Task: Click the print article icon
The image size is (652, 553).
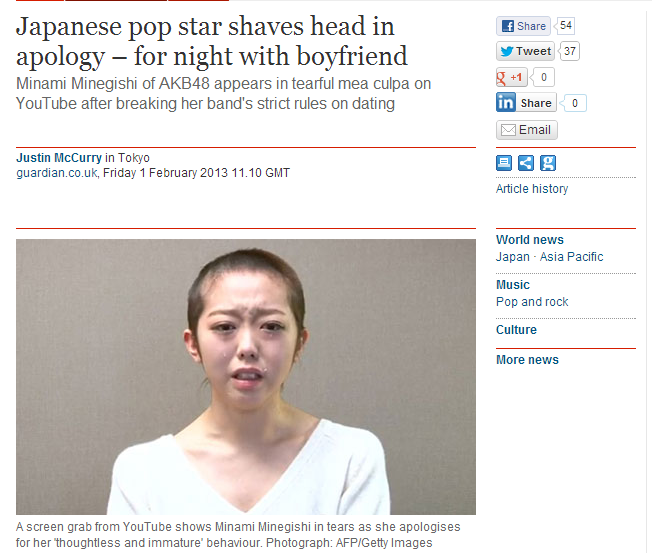Action: 504,163
